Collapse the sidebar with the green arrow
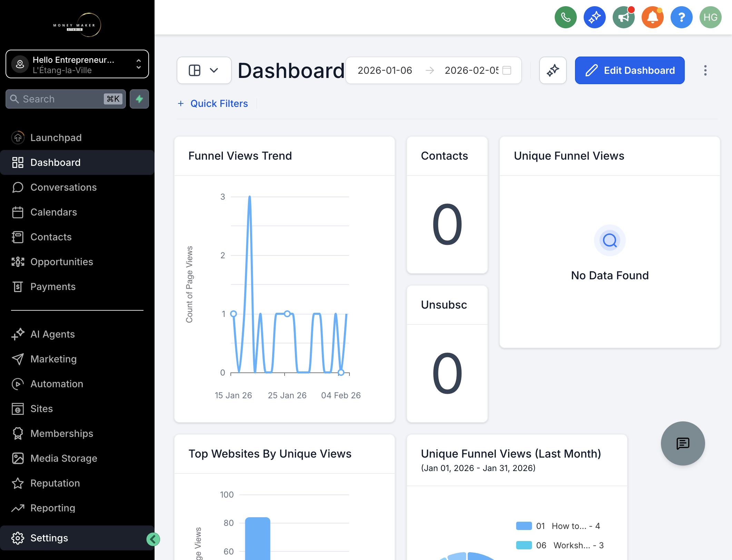 153,539
